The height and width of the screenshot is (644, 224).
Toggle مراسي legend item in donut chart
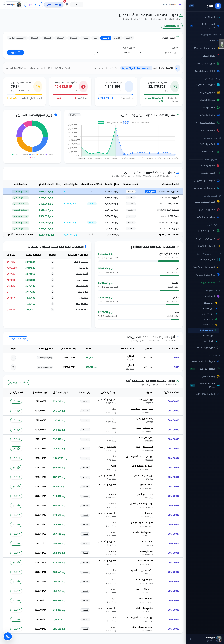coord(49,155)
